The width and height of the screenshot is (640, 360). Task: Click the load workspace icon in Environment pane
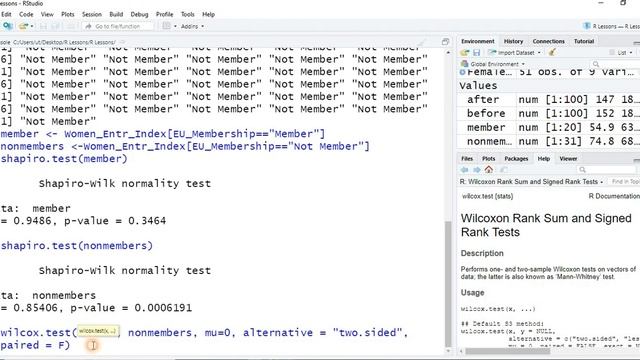464,53
